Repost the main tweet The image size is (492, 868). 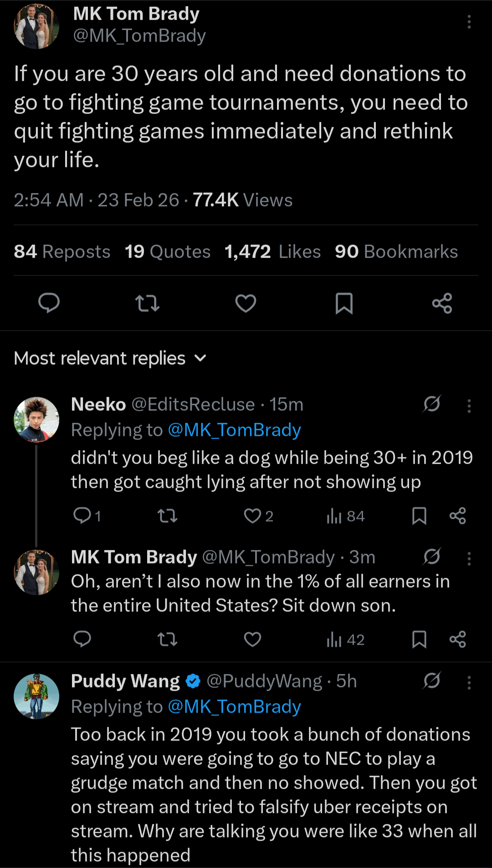[147, 304]
